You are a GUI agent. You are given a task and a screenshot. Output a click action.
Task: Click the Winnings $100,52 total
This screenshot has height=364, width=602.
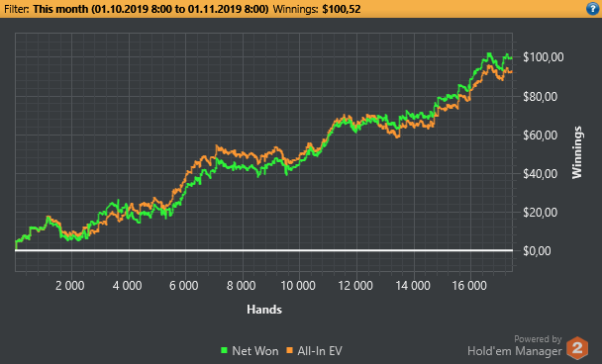coord(317,9)
